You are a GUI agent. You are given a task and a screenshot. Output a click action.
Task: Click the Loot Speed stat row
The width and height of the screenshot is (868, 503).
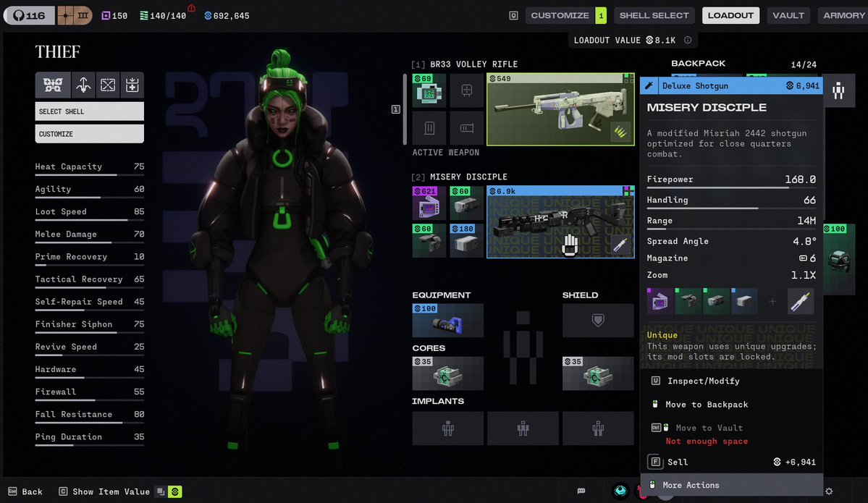pos(90,213)
